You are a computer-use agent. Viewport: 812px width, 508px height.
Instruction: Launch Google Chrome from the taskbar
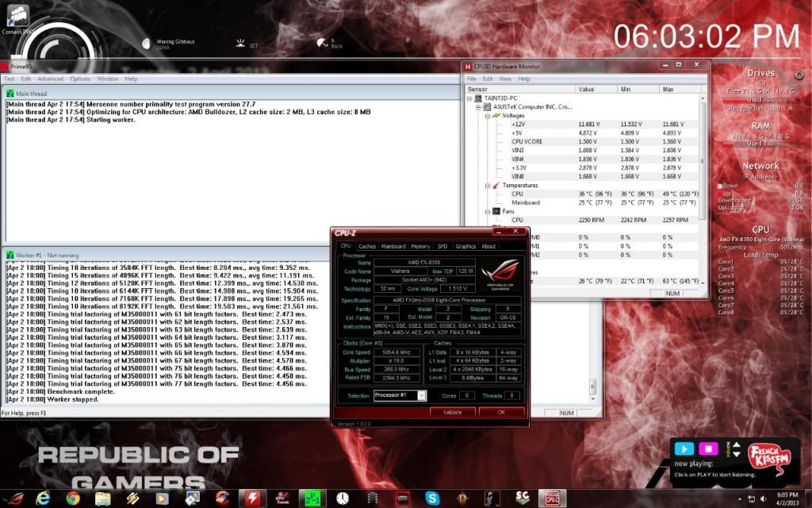(x=73, y=498)
